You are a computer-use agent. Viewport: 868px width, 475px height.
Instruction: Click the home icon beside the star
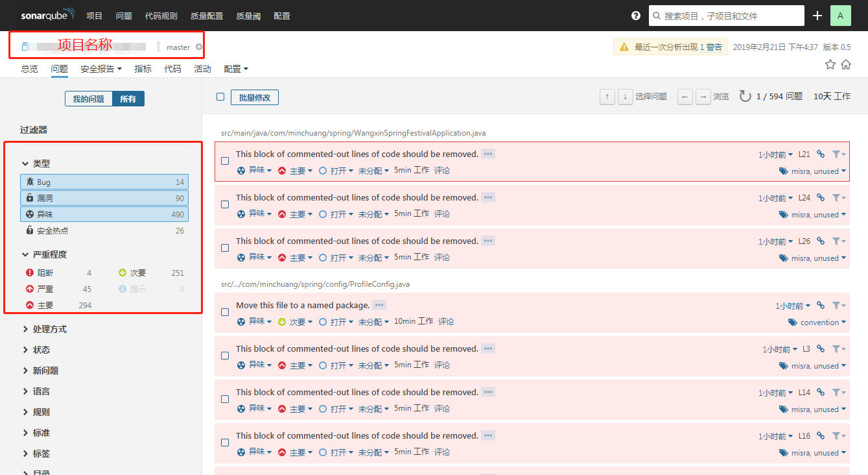(846, 65)
